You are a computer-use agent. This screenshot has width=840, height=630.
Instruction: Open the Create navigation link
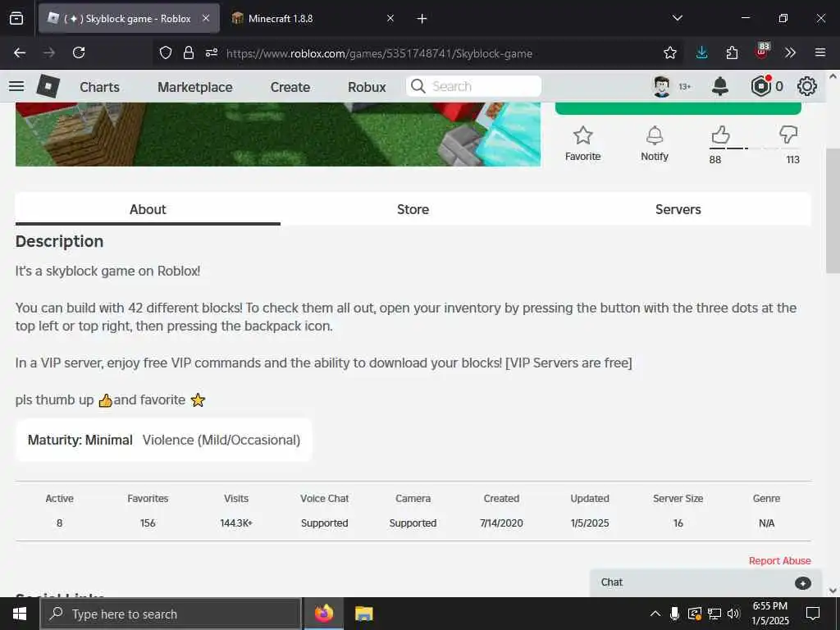click(x=290, y=87)
